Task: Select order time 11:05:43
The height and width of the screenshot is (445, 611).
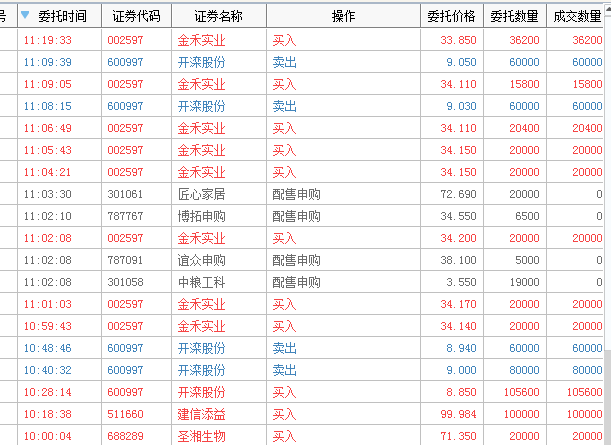Action: click(x=48, y=150)
